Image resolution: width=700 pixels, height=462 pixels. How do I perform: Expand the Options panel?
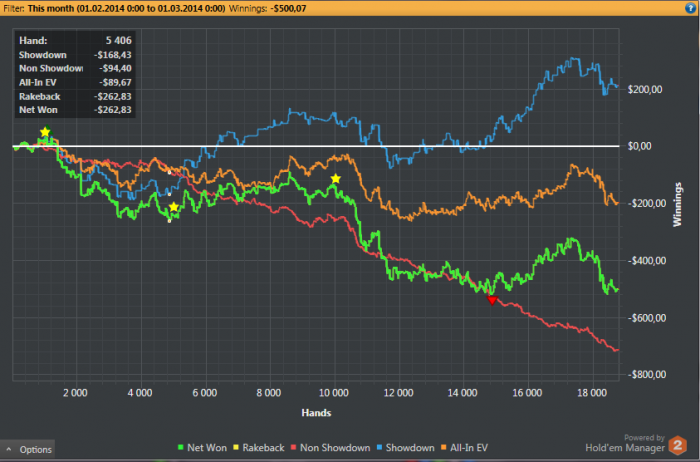point(28,450)
